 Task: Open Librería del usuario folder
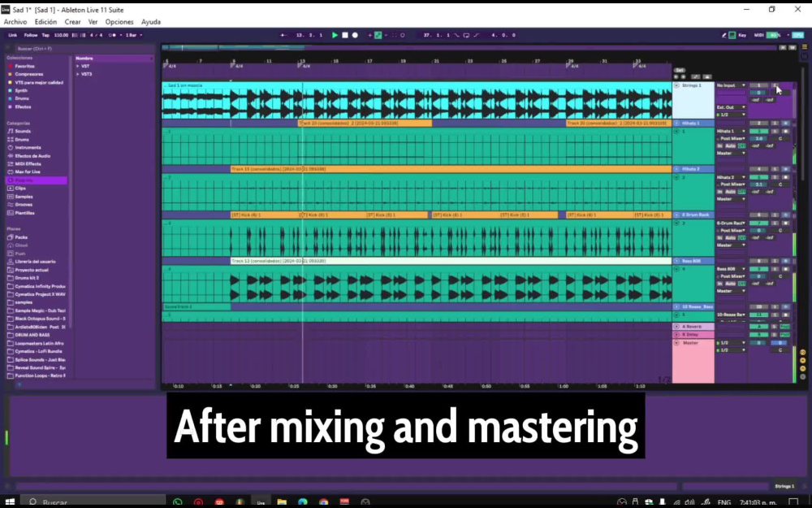coord(35,262)
